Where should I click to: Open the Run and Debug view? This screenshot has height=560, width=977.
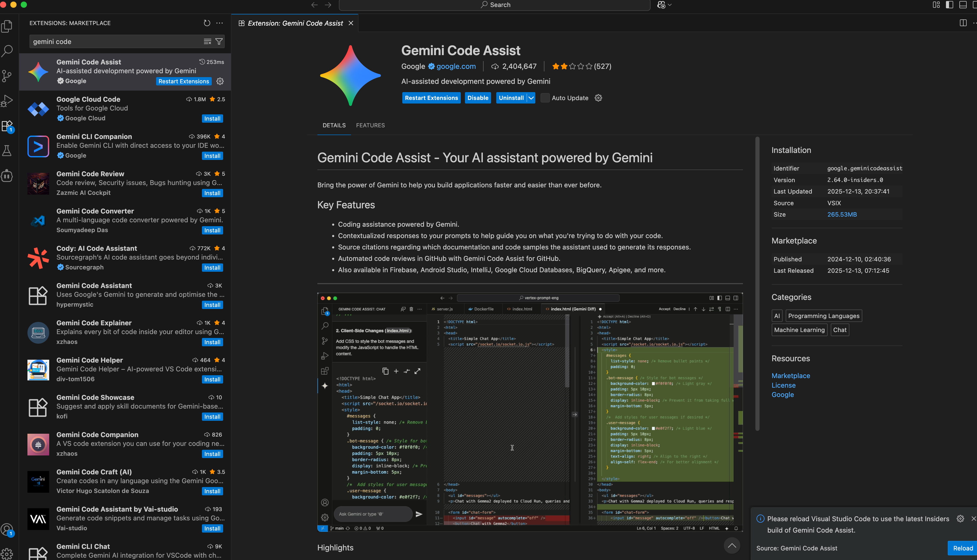point(7,101)
